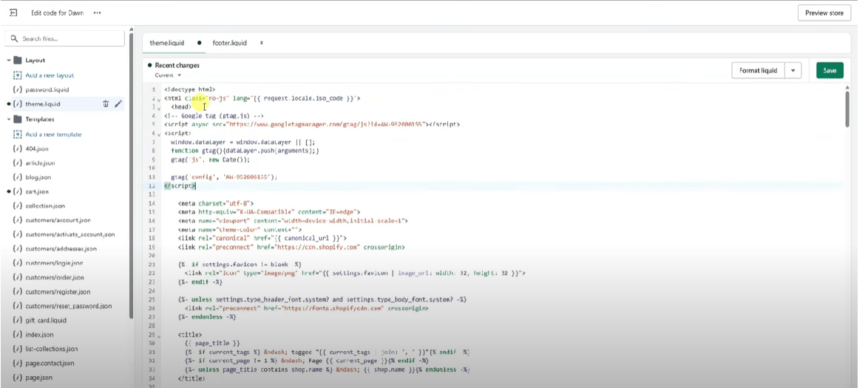
Task: Close the footer.liquid tab with x
Action: 262,43
